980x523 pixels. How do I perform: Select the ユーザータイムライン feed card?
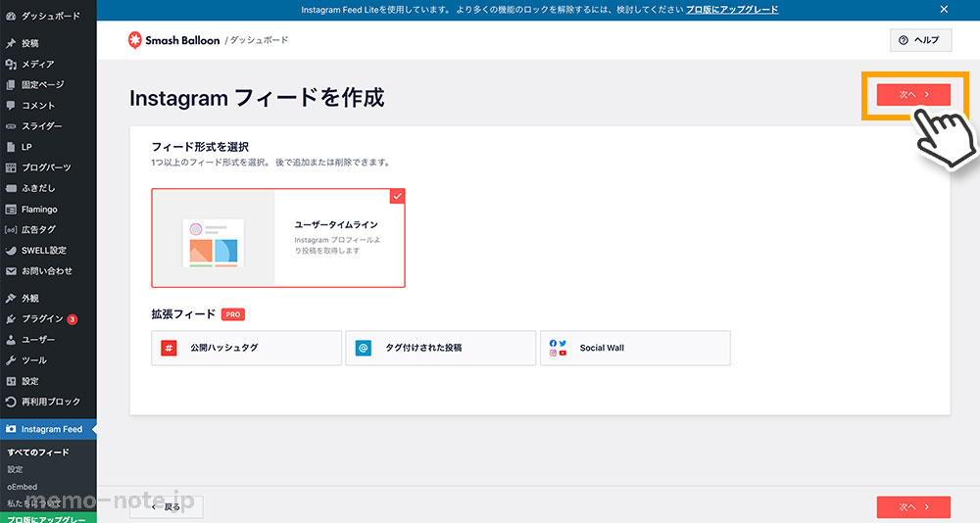tap(278, 238)
